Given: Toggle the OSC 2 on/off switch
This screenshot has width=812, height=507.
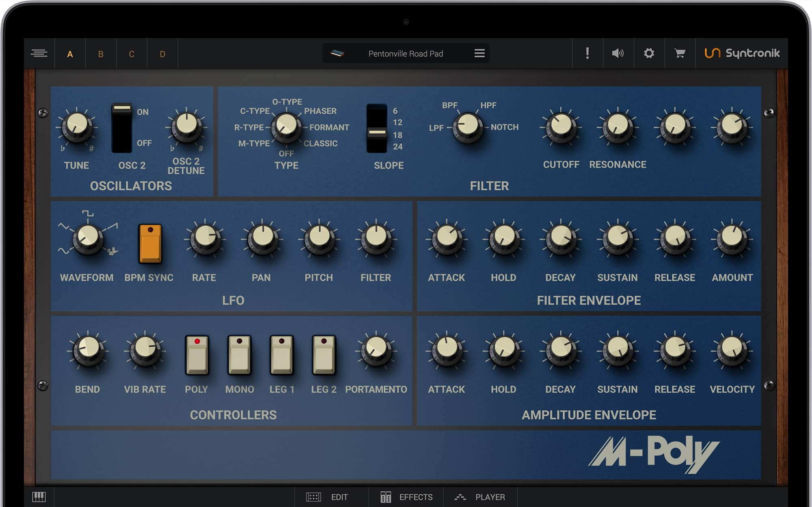Looking at the screenshot, I should tap(122, 128).
